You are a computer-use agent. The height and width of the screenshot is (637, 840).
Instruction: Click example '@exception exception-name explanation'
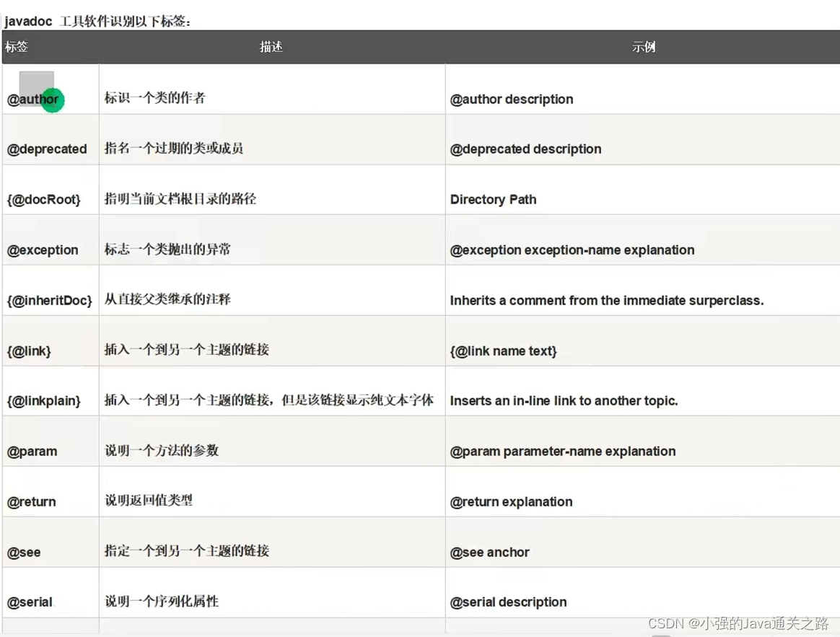click(572, 250)
